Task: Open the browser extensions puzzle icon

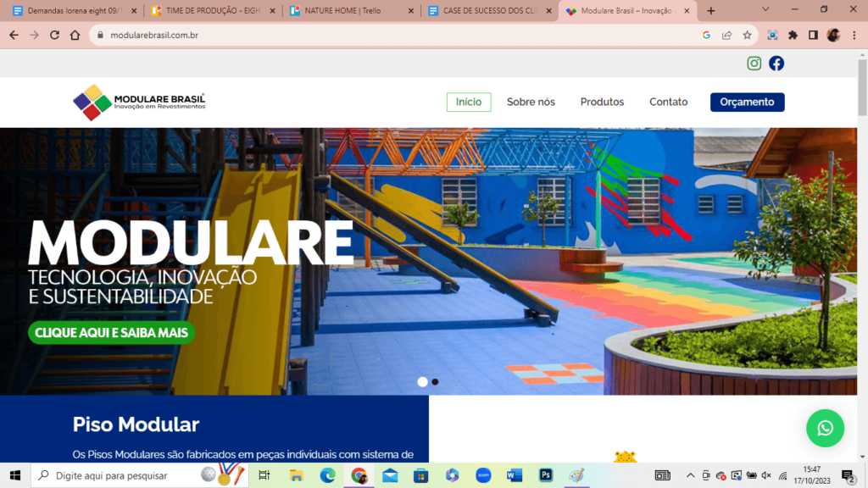Action: click(793, 35)
